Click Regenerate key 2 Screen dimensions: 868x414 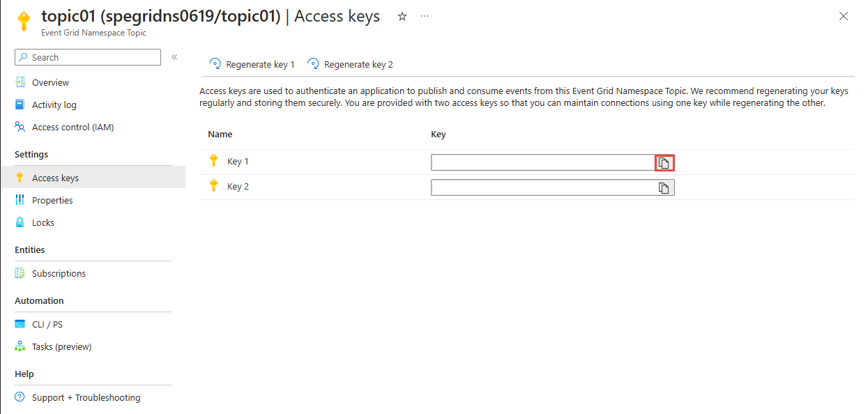tap(350, 64)
